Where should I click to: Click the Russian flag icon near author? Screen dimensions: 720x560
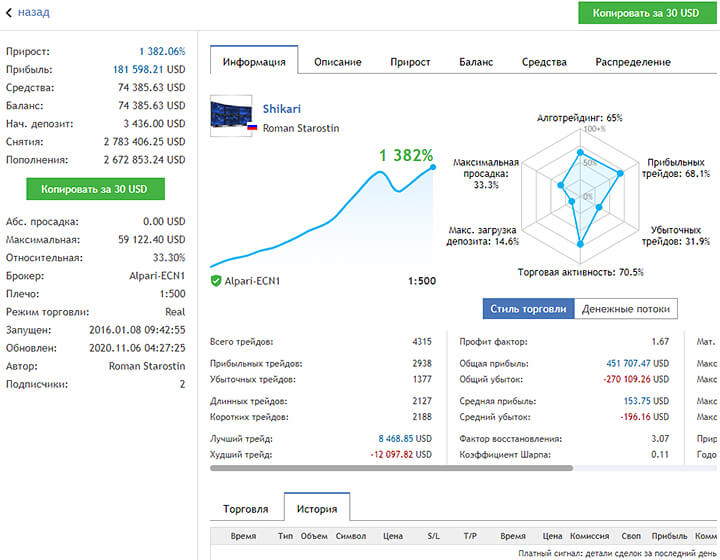click(x=252, y=127)
